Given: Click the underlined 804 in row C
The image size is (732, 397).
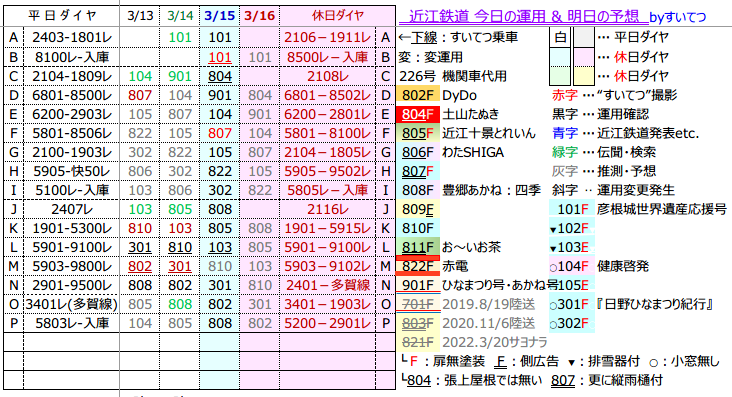Looking at the screenshot, I should (220, 77).
